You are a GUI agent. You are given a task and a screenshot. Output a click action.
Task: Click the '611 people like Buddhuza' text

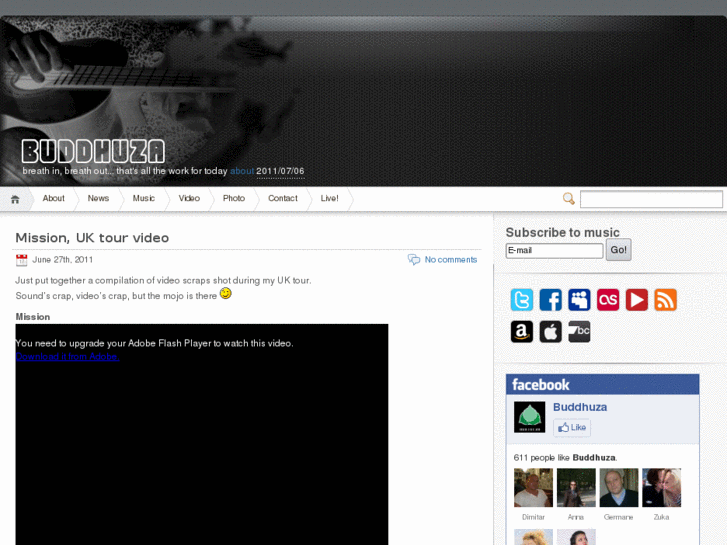[x=565, y=458]
